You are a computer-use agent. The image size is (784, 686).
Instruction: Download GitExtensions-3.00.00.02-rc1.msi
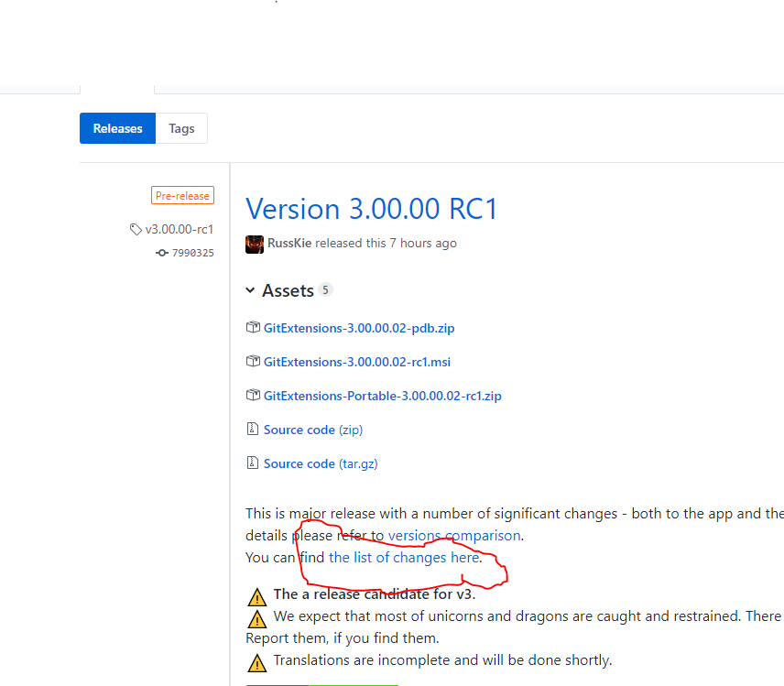[356, 361]
